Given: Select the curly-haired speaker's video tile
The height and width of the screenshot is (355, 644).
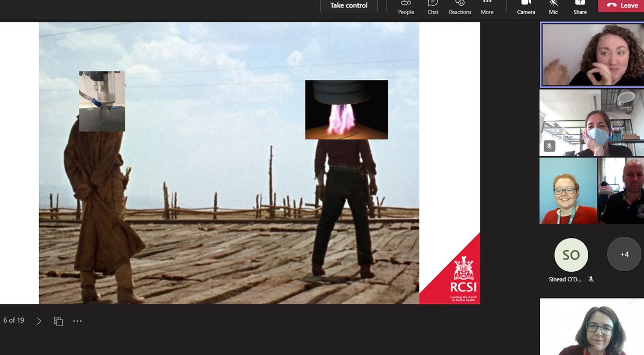Looking at the screenshot, I should (592, 54).
